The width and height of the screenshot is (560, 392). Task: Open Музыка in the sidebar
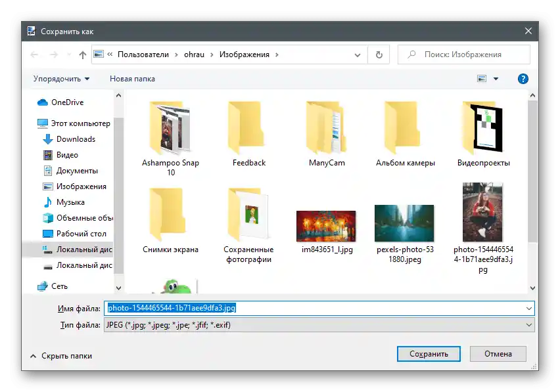[64, 202]
